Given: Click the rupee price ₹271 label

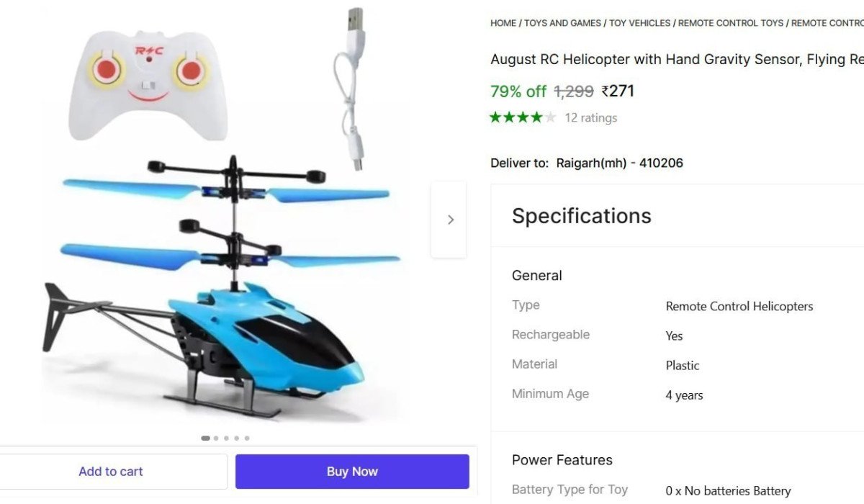Looking at the screenshot, I should pyautogui.click(x=618, y=91).
